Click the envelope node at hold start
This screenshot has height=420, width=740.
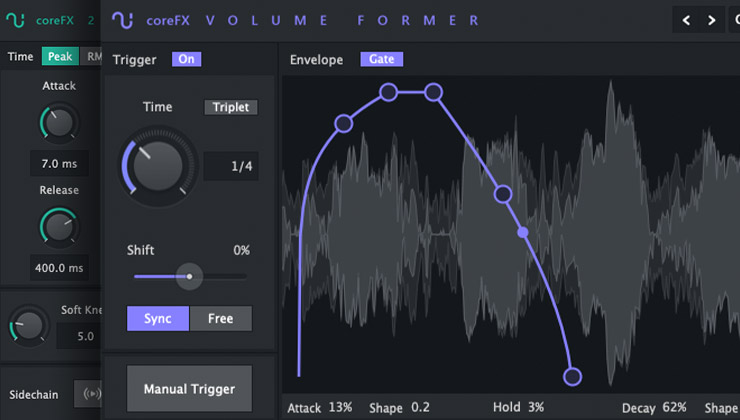point(388,92)
